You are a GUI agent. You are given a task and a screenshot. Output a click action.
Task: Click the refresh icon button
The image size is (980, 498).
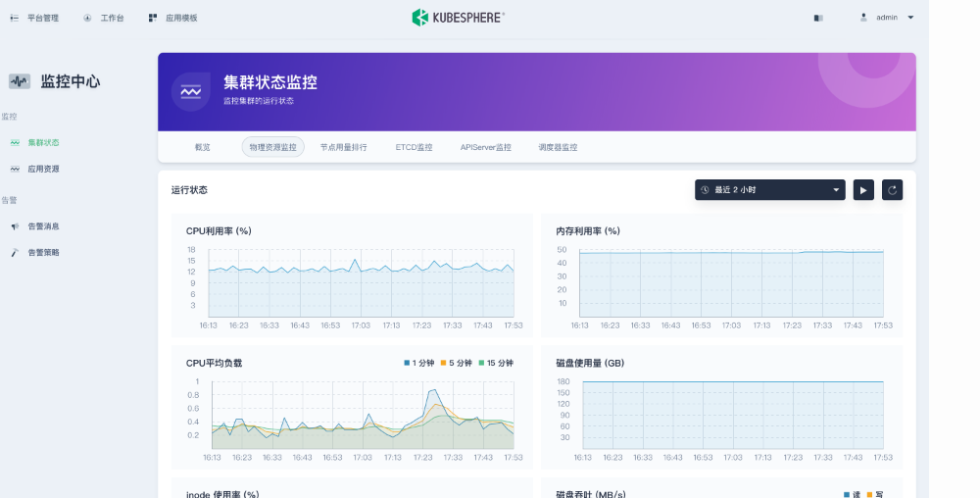tap(892, 190)
